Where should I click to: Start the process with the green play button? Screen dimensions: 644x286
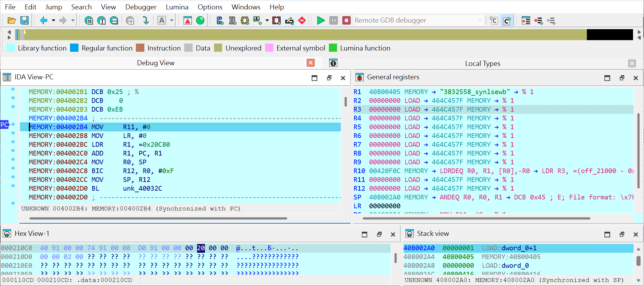(321, 21)
